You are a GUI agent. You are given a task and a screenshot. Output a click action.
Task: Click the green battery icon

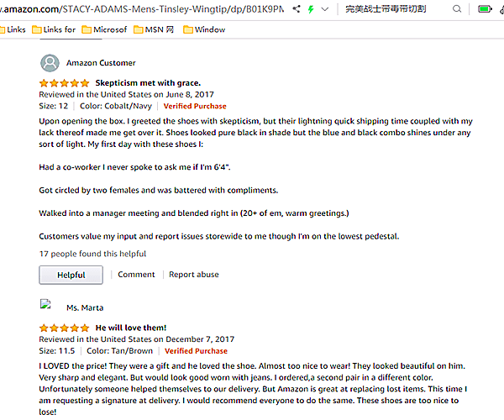(x=484, y=9)
